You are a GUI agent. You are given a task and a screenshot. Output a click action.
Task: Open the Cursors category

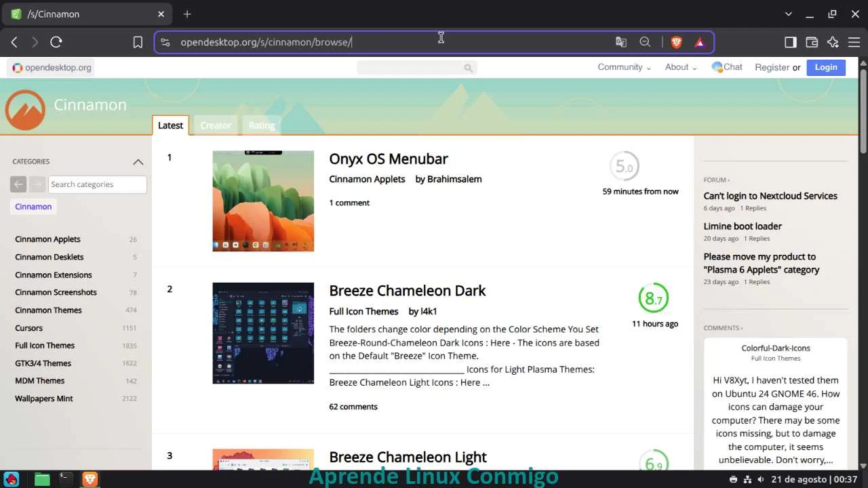[28, 328]
